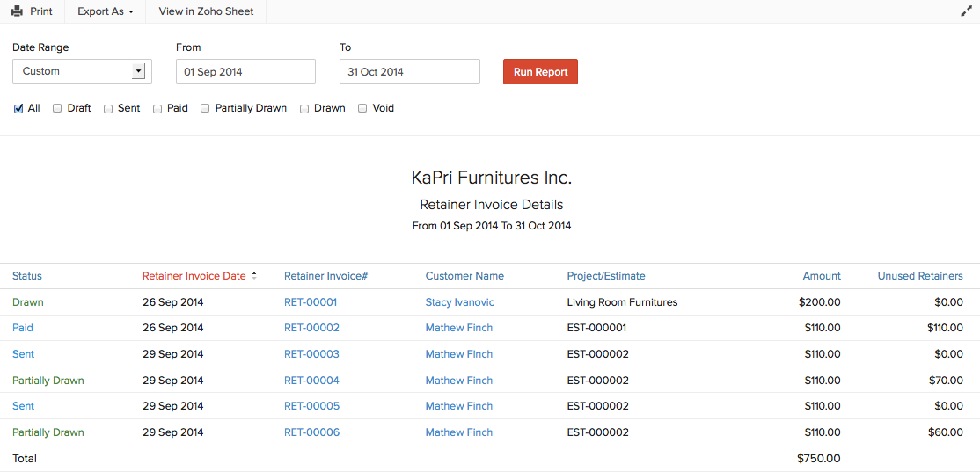Click Paid status in RET-00002 row

23,328
